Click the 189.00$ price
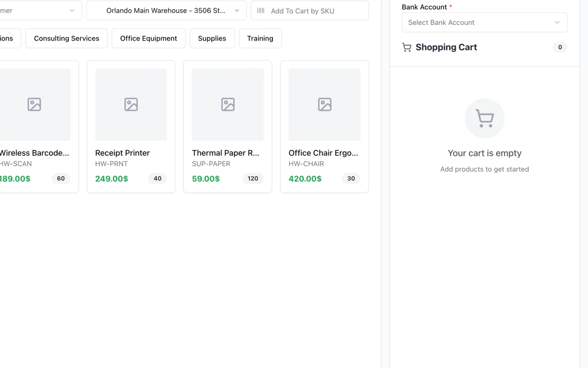 (x=15, y=178)
